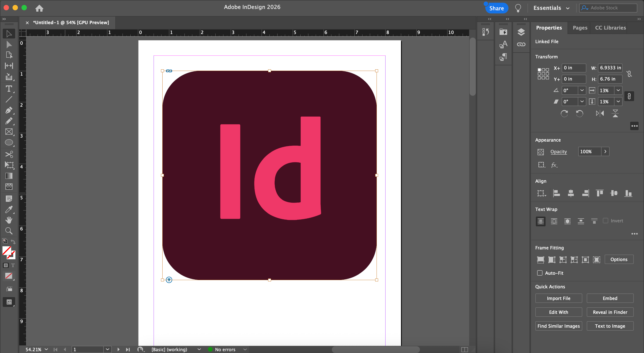This screenshot has width=644, height=353.
Task: Toggle constrain proportions for scaling
Action: [629, 96]
